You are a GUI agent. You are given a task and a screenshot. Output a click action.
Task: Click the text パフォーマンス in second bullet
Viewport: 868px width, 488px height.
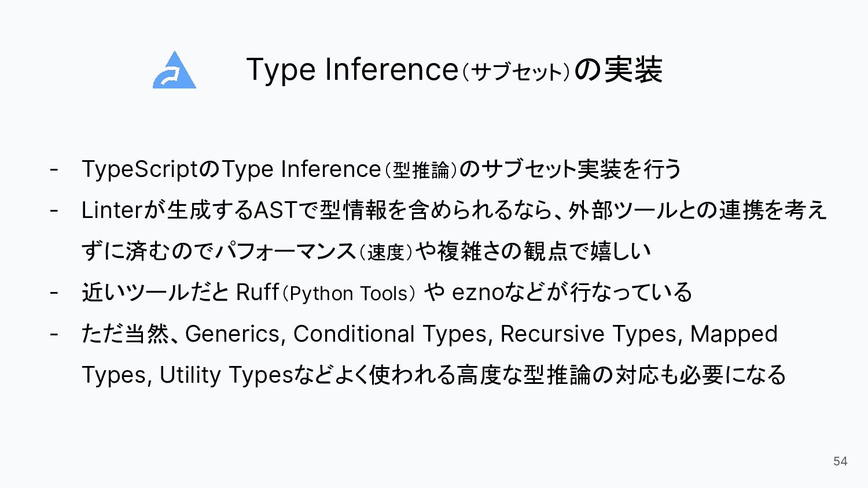click(285, 252)
